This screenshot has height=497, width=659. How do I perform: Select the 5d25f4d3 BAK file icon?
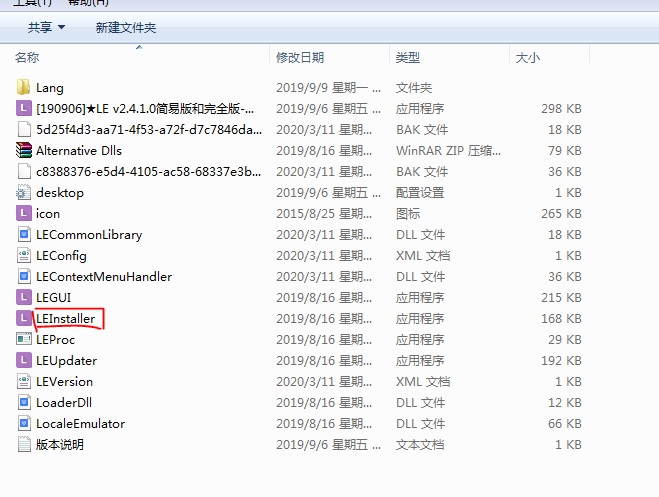tap(24, 129)
